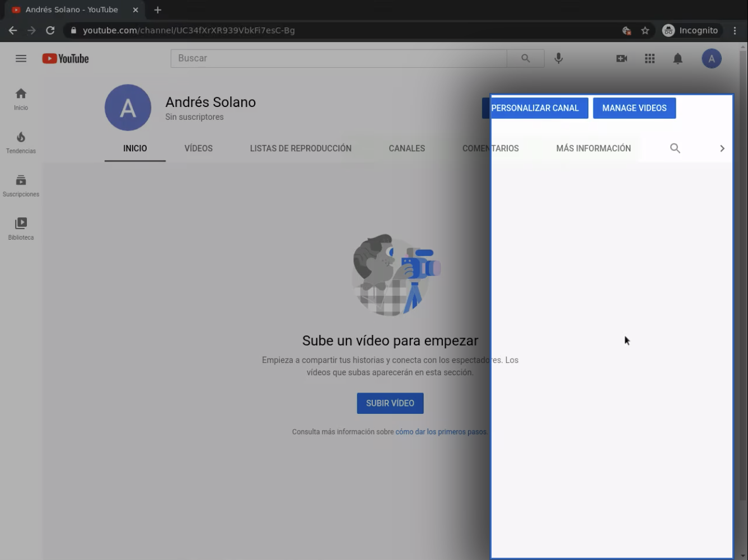Open the 'cómo dar los primeros pasos' link
The image size is (748, 560).
click(x=441, y=432)
